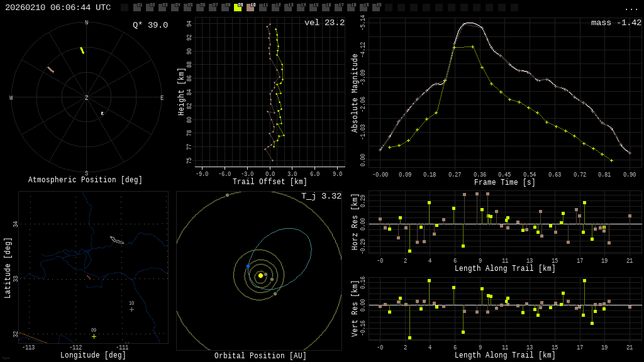Click the tan meteor streak in polar plot
644x362 pixels.
coord(50,70)
